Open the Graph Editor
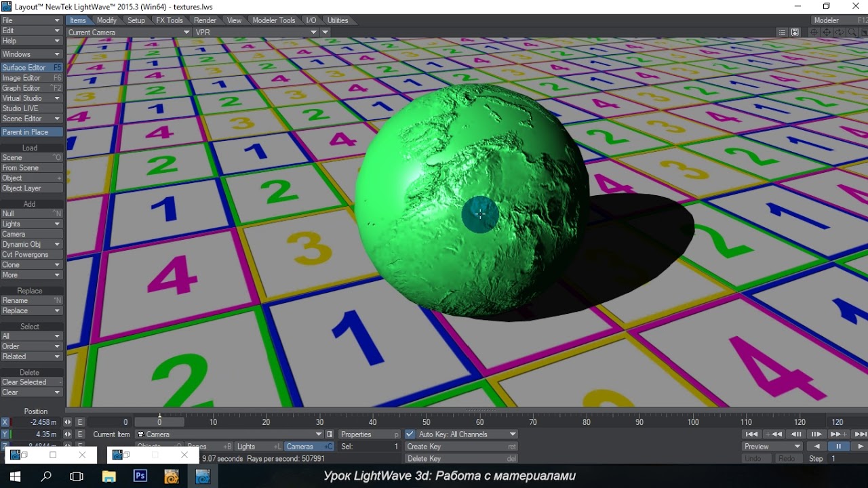 (x=32, y=88)
